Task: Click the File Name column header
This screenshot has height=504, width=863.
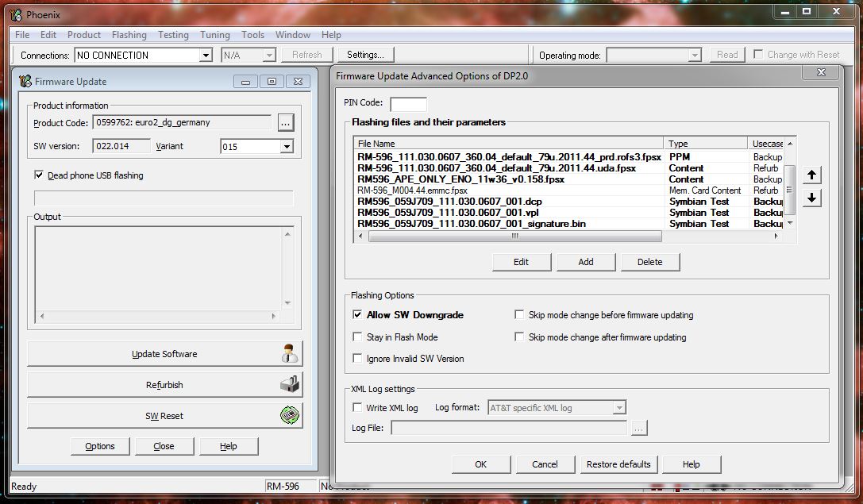Action: [x=509, y=144]
